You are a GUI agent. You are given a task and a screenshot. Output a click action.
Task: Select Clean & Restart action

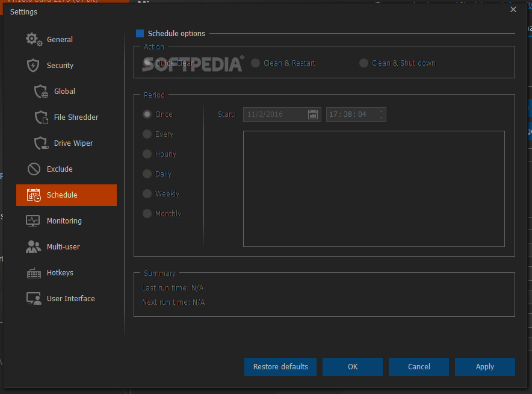(256, 63)
